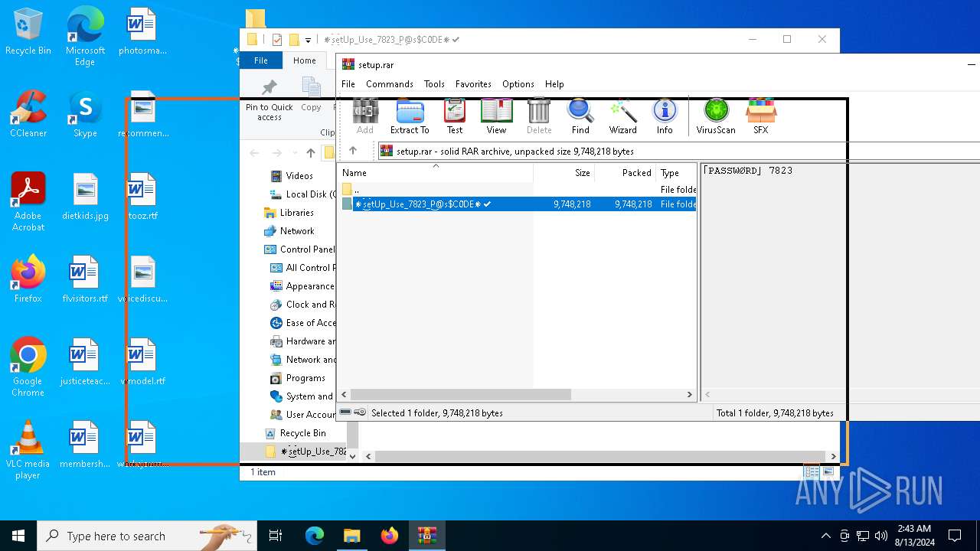Open dietkids.jpg desktop file

click(x=85, y=197)
